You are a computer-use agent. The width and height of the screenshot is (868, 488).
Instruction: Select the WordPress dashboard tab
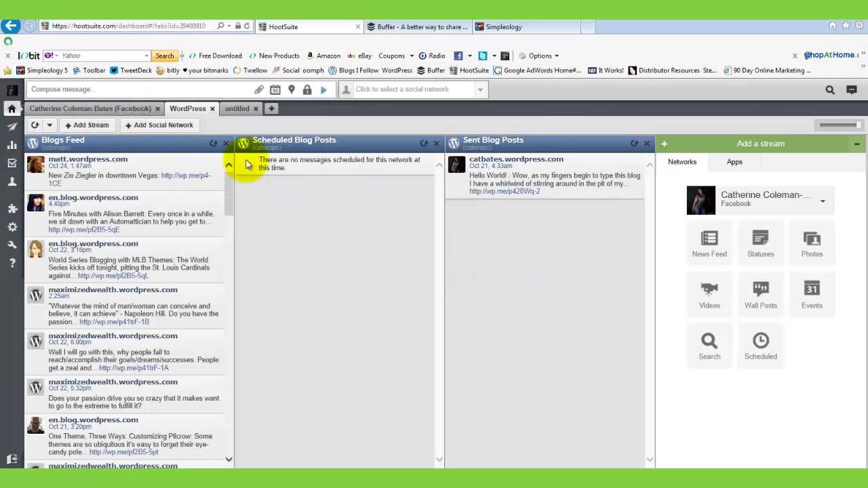(x=188, y=108)
